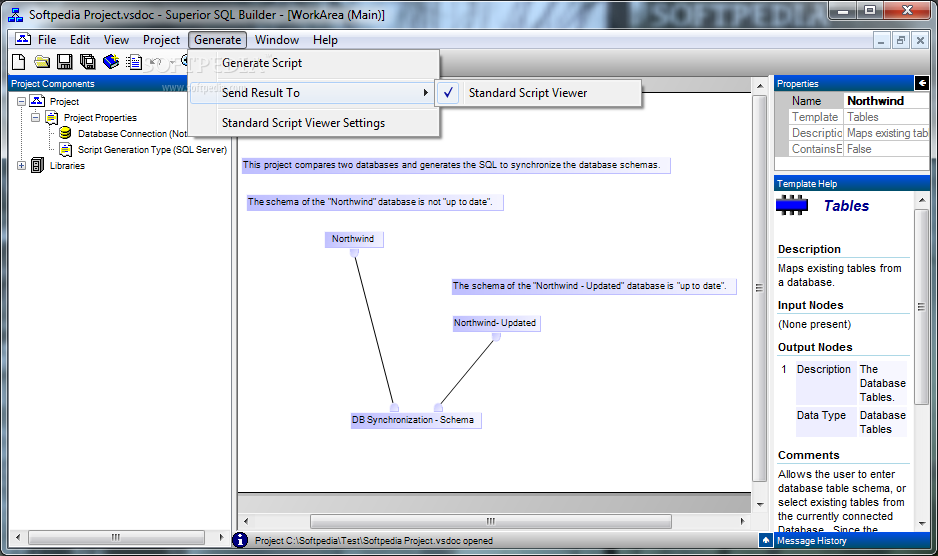Click the Project Properties document icon

coord(52,117)
